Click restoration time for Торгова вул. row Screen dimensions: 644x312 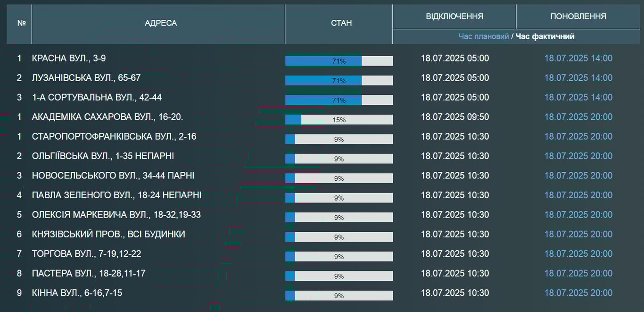point(578,254)
